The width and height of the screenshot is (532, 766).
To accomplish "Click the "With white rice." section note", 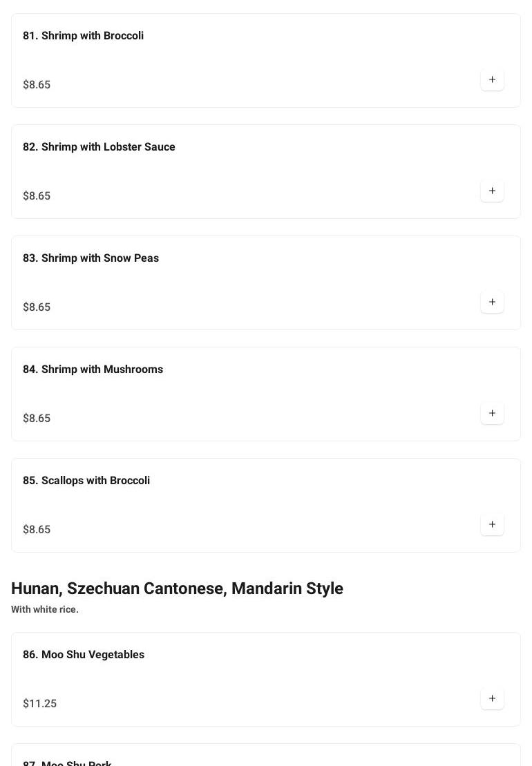I will [x=45, y=609].
